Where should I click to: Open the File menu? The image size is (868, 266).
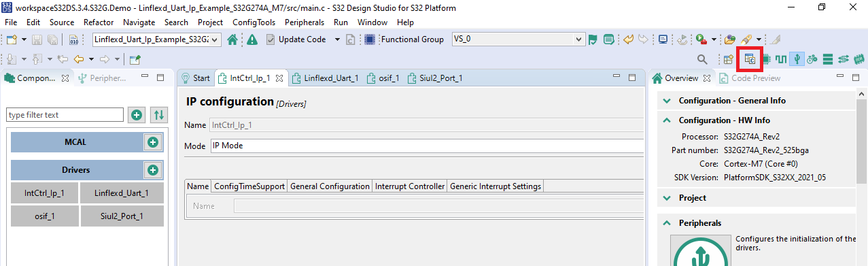(x=11, y=22)
